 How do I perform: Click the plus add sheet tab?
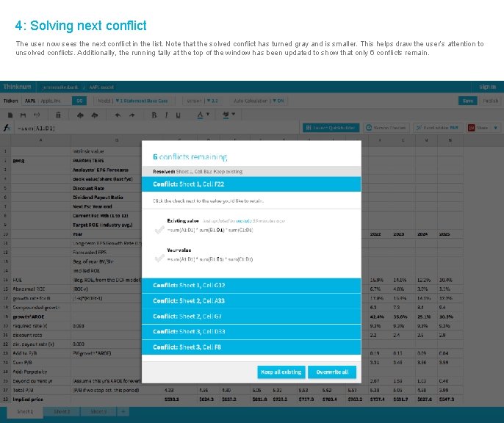(x=123, y=411)
